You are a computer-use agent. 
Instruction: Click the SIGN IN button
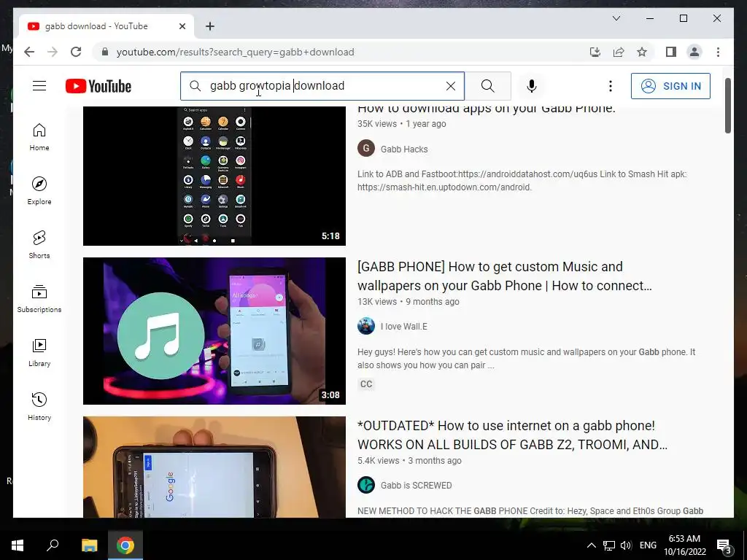coord(670,86)
